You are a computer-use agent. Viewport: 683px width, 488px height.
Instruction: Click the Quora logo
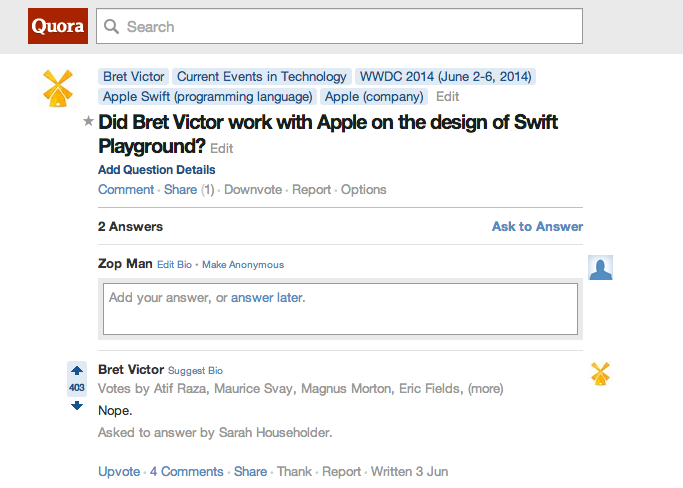coord(58,26)
